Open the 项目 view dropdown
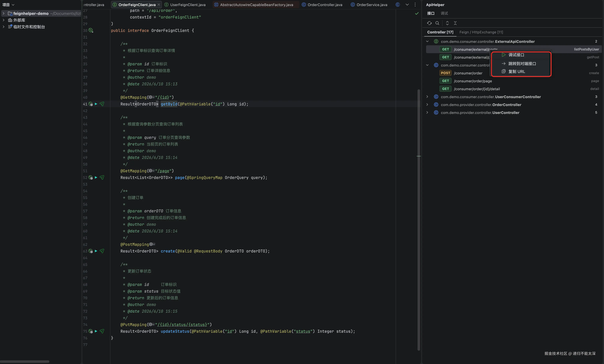The height and width of the screenshot is (364, 604). (9, 5)
